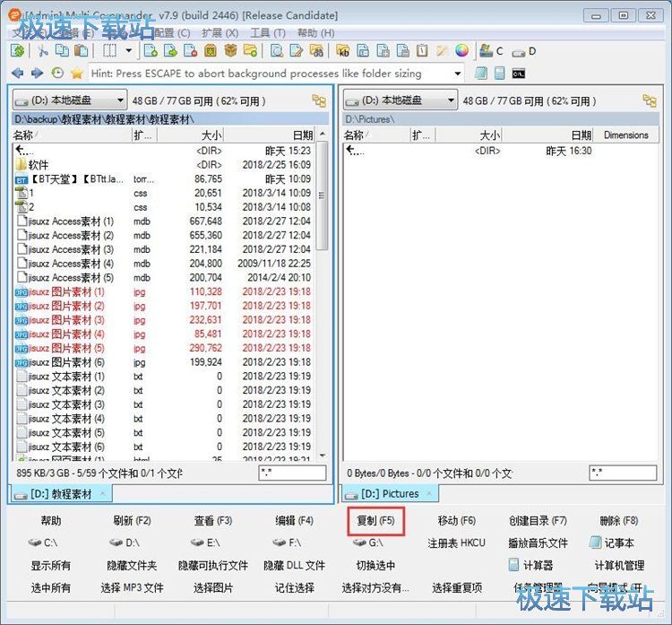
Task: Click right panel folder tree icon
Action: tap(650, 100)
